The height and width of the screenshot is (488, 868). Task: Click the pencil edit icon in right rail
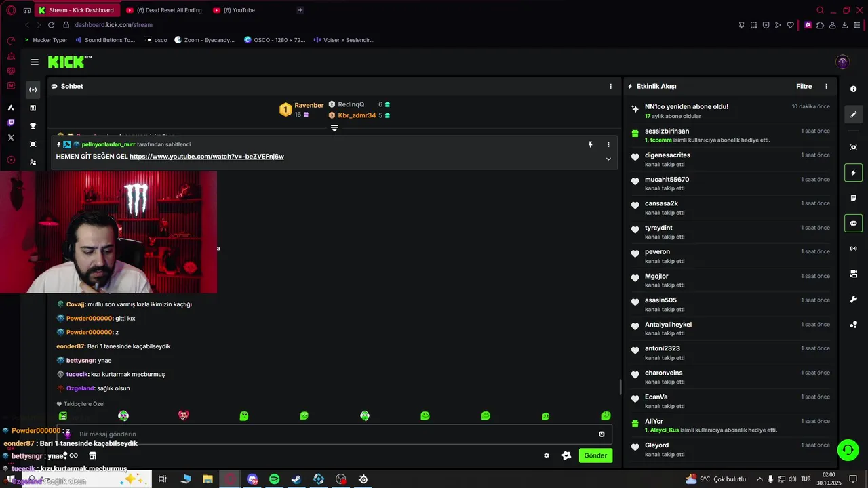click(x=853, y=115)
